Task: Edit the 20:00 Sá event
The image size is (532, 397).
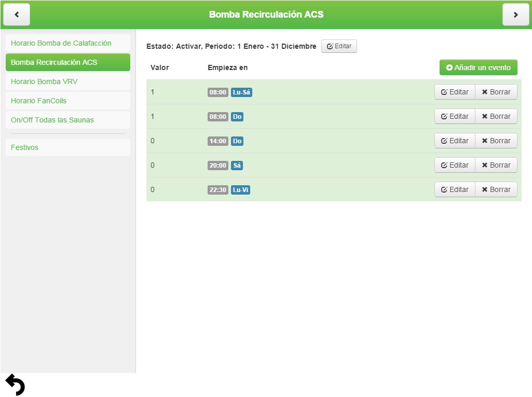Action: click(x=455, y=165)
